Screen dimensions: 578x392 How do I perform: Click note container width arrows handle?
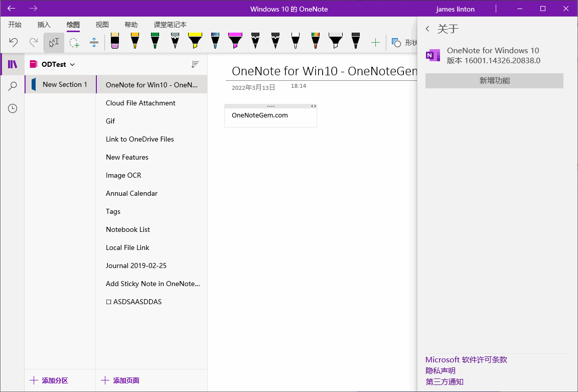[313, 106]
